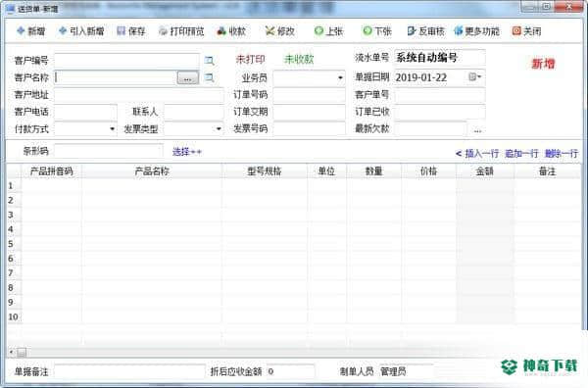Click the 备注 column header
Screen dimensions: 588x388
[x=547, y=171]
